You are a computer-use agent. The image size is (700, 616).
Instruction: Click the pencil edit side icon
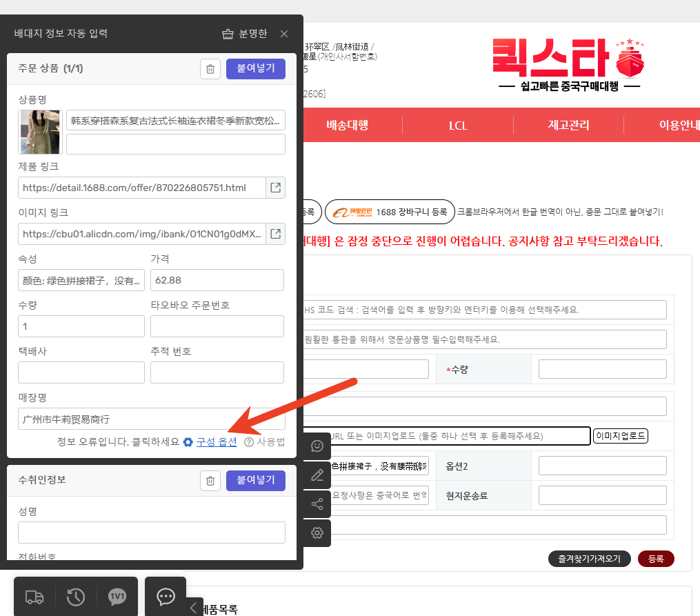[x=317, y=475]
